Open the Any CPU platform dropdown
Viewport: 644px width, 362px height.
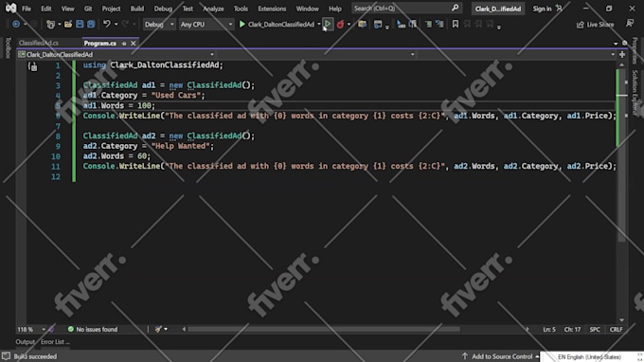click(206, 25)
